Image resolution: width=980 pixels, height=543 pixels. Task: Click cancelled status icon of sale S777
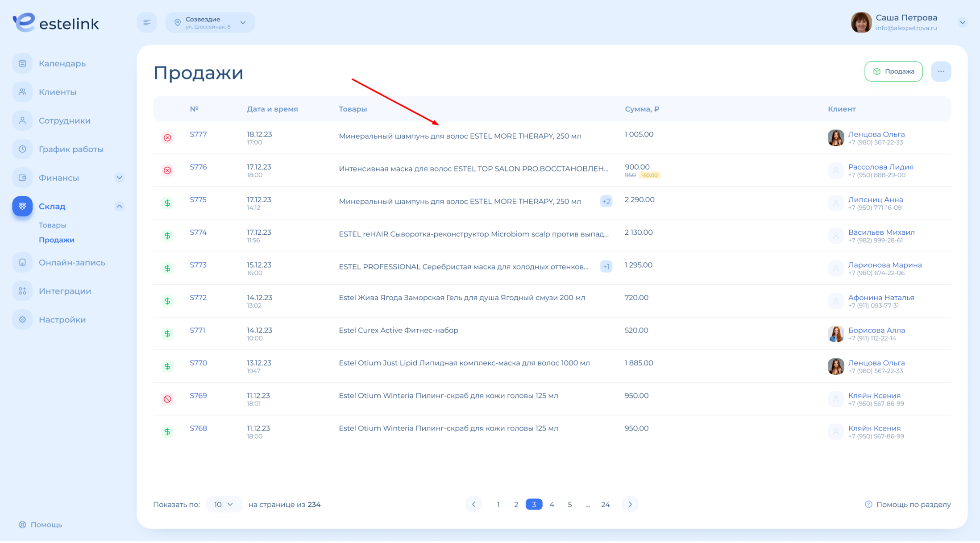point(167,138)
